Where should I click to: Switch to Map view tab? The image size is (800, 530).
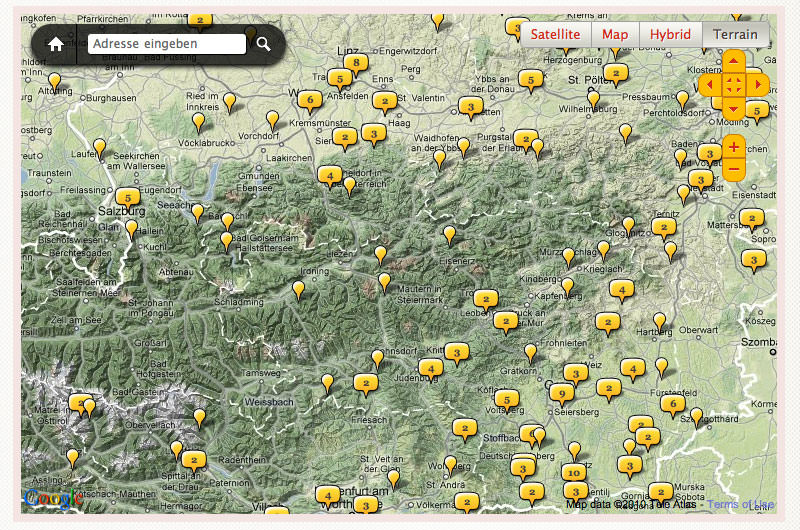615,34
